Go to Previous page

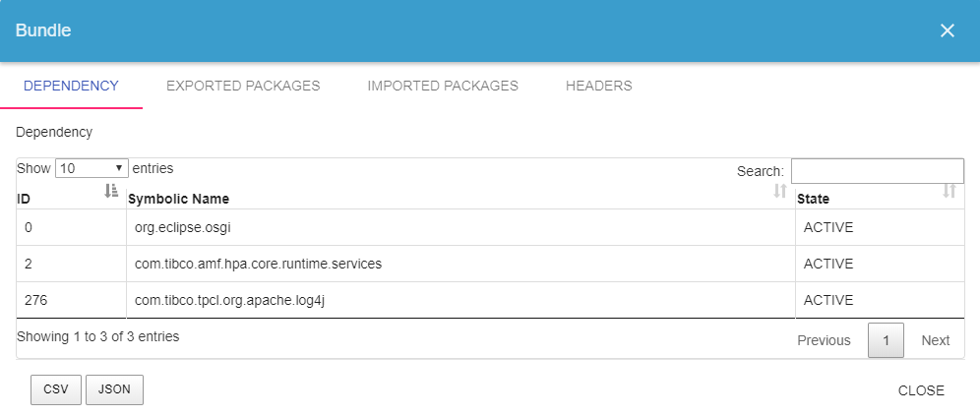(x=824, y=340)
